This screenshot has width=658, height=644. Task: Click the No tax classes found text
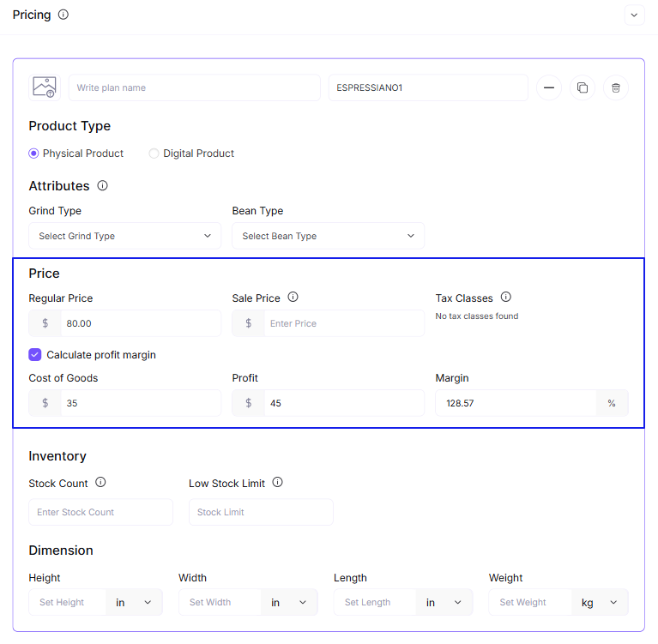tap(477, 316)
